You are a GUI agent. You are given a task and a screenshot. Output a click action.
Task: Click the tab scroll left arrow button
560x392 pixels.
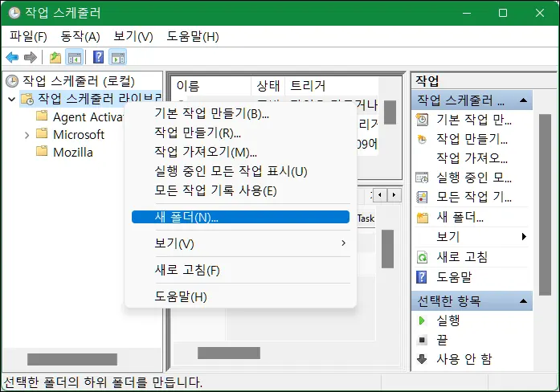(380, 195)
